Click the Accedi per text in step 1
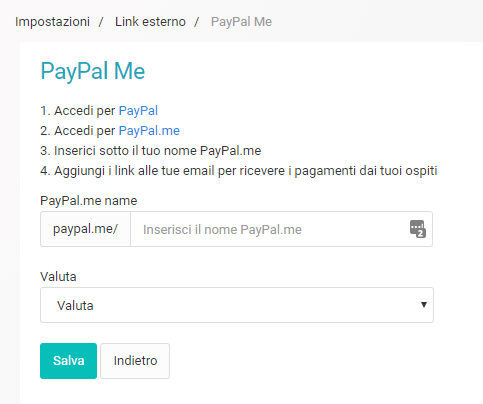This screenshot has height=404, width=483. point(85,111)
